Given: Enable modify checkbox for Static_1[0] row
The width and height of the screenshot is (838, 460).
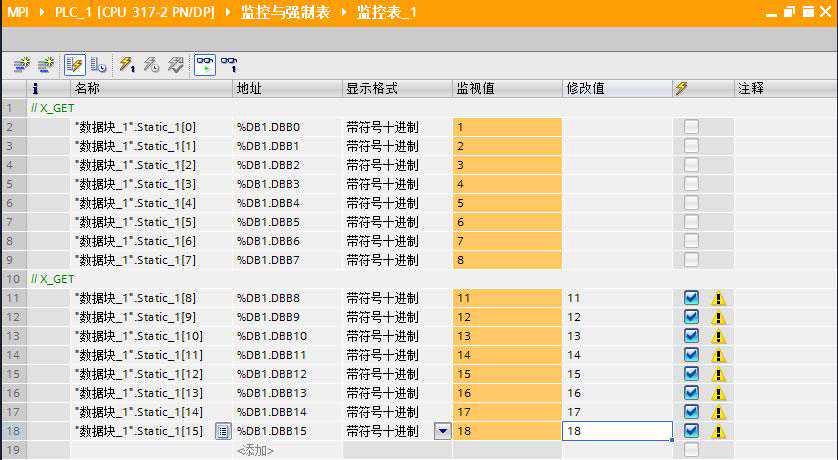Looking at the screenshot, I should 691,127.
